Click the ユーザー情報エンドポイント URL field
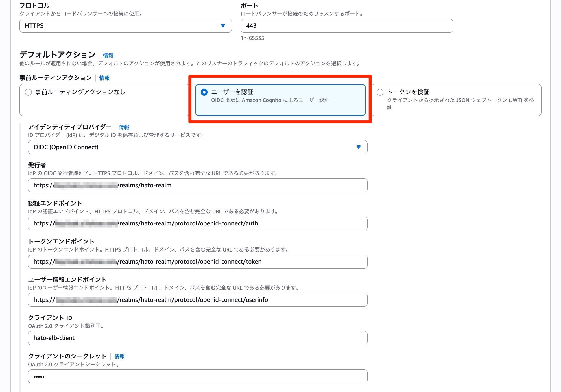Image resolution: width=561 pixels, height=392 pixels. pyautogui.click(x=198, y=300)
